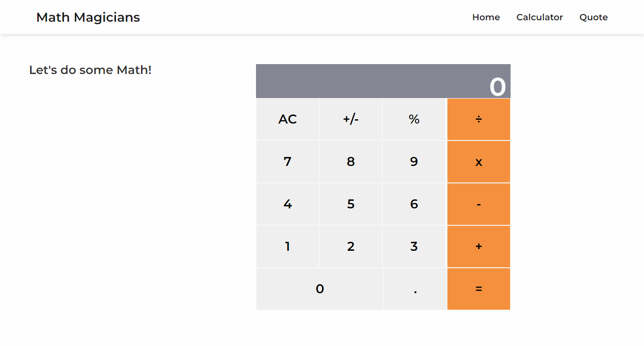
Task: Select digit 9 on the calculator
Action: (x=414, y=162)
